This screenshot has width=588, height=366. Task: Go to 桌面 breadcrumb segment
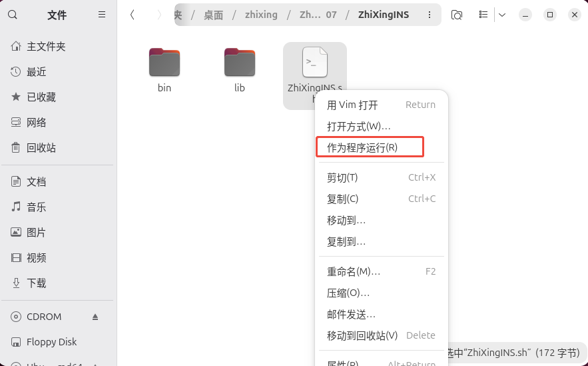213,15
